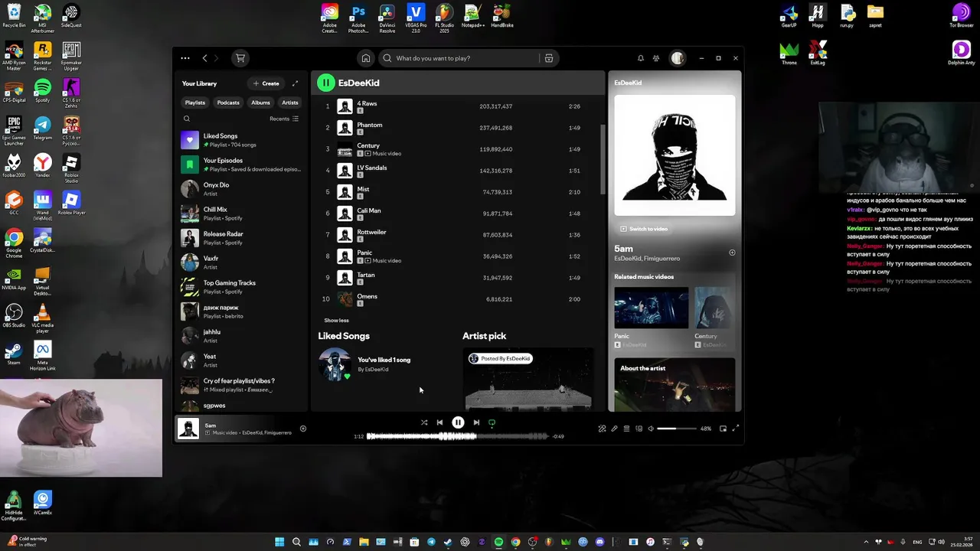Open Your Episodes in the library

[x=241, y=165]
